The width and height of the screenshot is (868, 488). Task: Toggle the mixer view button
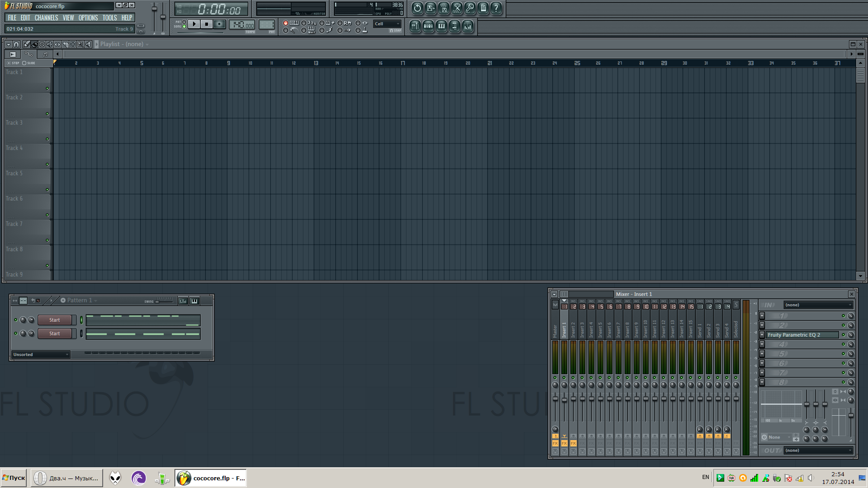[x=467, y=26]
